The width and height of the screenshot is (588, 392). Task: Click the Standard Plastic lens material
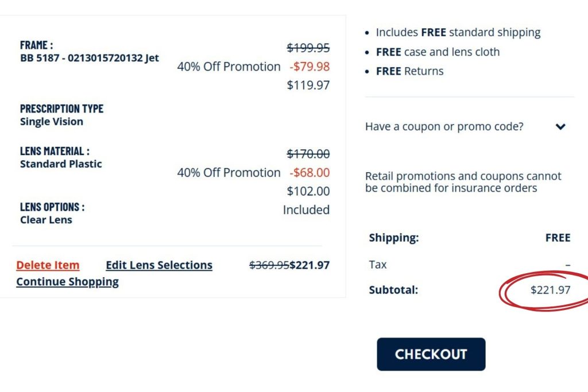[x=61, y=164]
